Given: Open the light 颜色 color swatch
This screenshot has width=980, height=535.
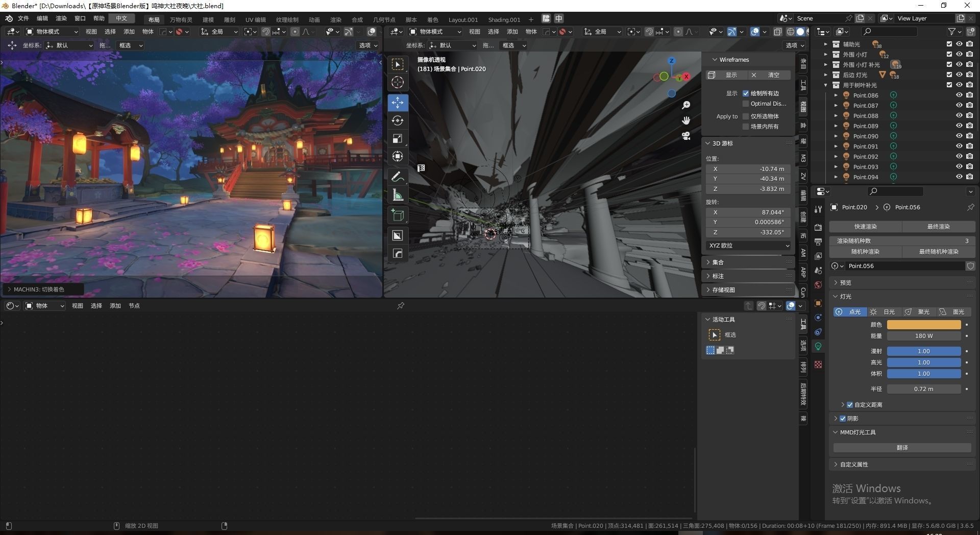Looking at the screenshot, I should click(x=924, y=325).
